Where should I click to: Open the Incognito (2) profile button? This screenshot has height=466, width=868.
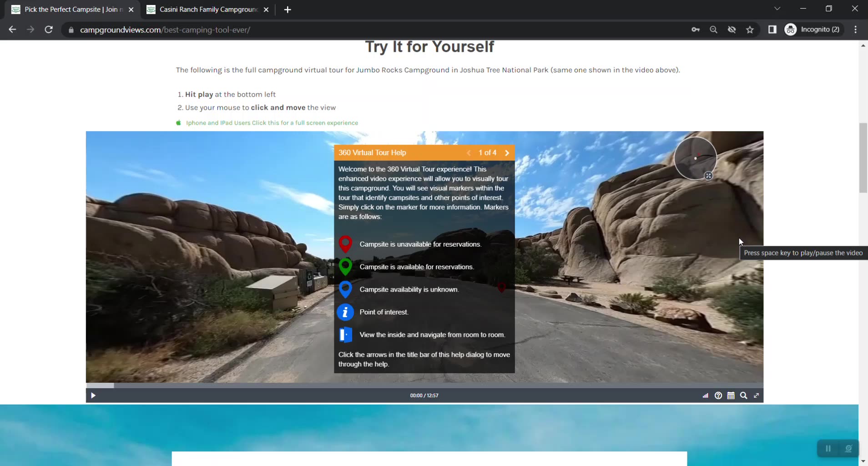point(813,30)
